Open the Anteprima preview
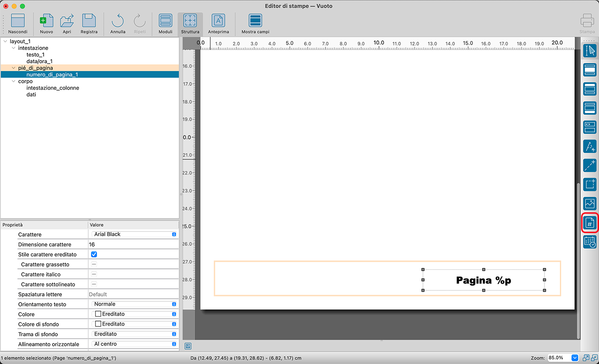 coord(218,24)
